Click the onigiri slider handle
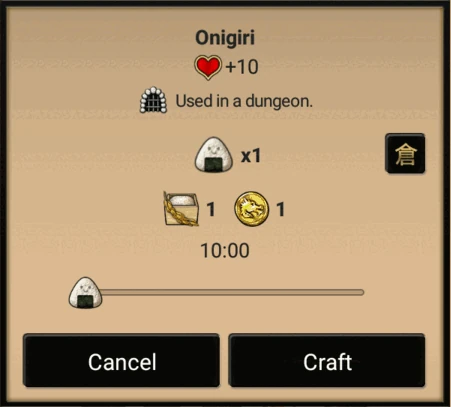Image resolution: width=451 pixels, height=407 pixels. pos(85,292)
